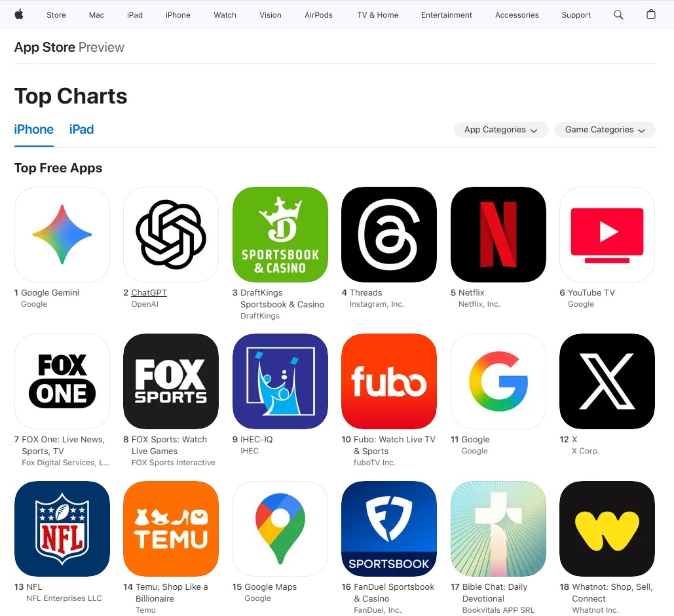The height and width of the screenshot is (616, 674).
Task: Open the Threads app icon
Action: click(389, 235)
